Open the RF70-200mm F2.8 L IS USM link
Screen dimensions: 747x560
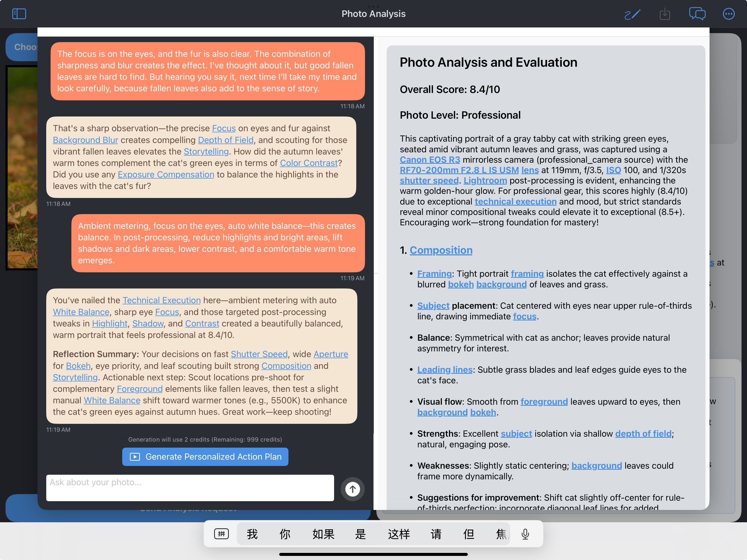click(459, 170)
